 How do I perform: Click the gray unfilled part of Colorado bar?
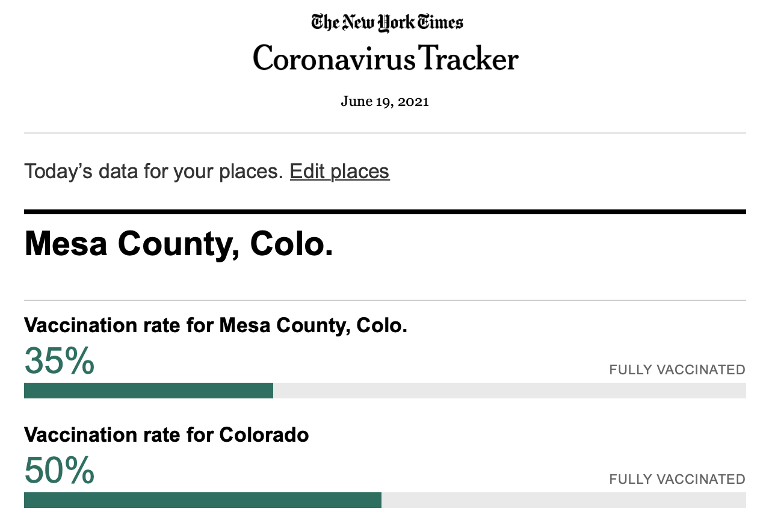tap(564, 500)
